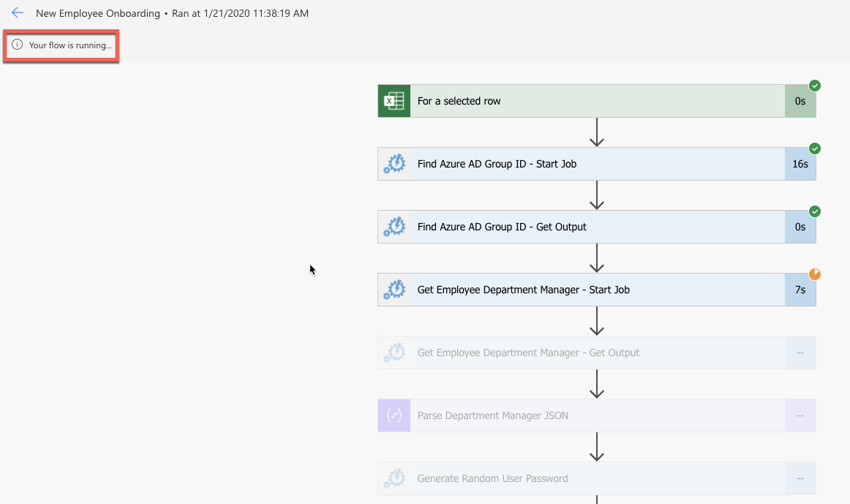Click the gear icon on Generate Random User Password
This screenshot has width=850, height=504.
(x=394, y=478)
